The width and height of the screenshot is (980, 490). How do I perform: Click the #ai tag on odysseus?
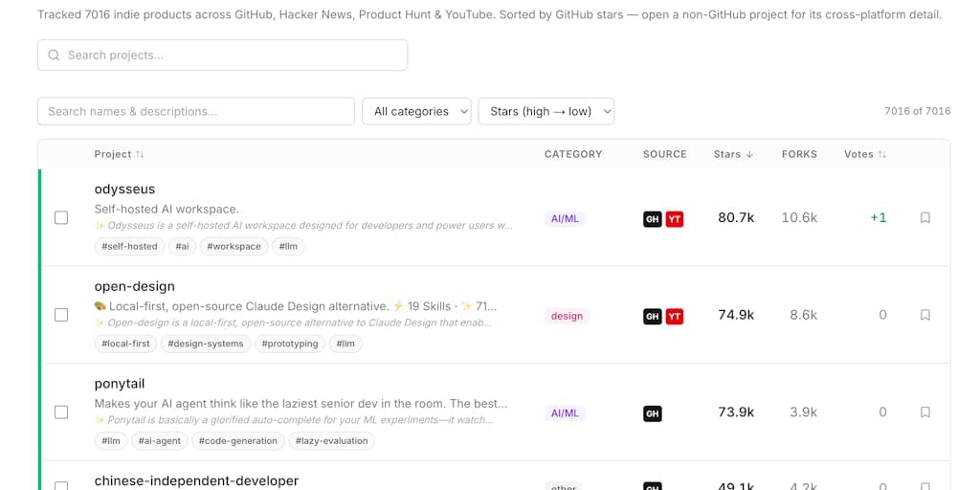(182, 246)
